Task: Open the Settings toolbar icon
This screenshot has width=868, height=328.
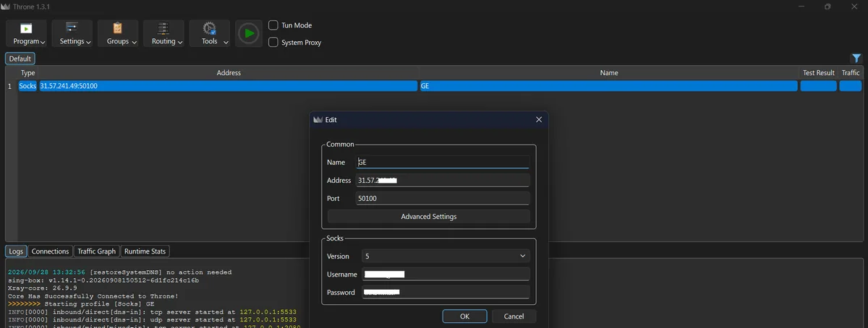Action: pyautogui.click(x=72, y=28)
